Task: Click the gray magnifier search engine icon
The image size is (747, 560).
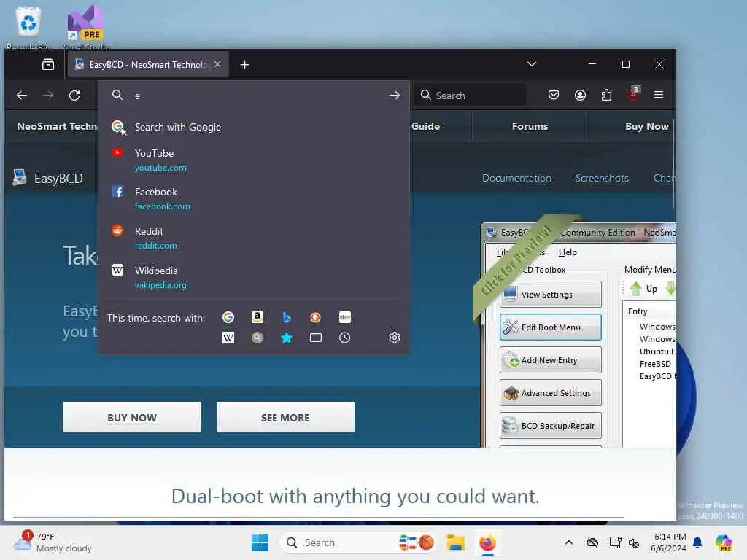Action: tap(258, 338)
